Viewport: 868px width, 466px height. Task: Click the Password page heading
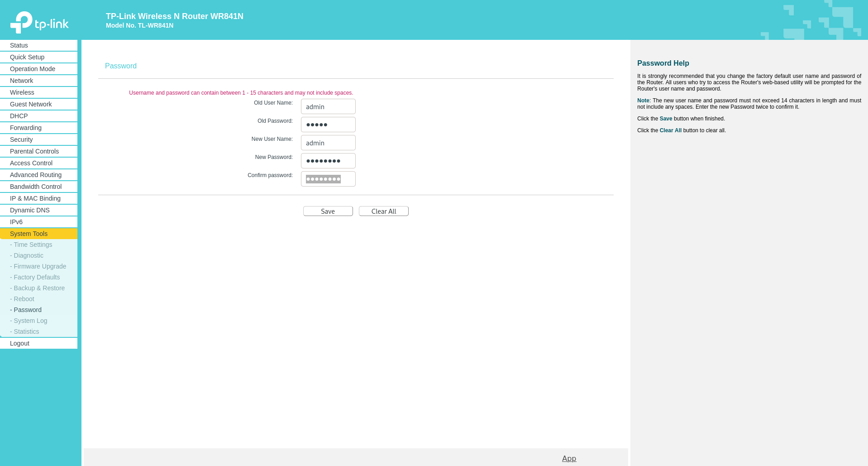tap(121, 66)
